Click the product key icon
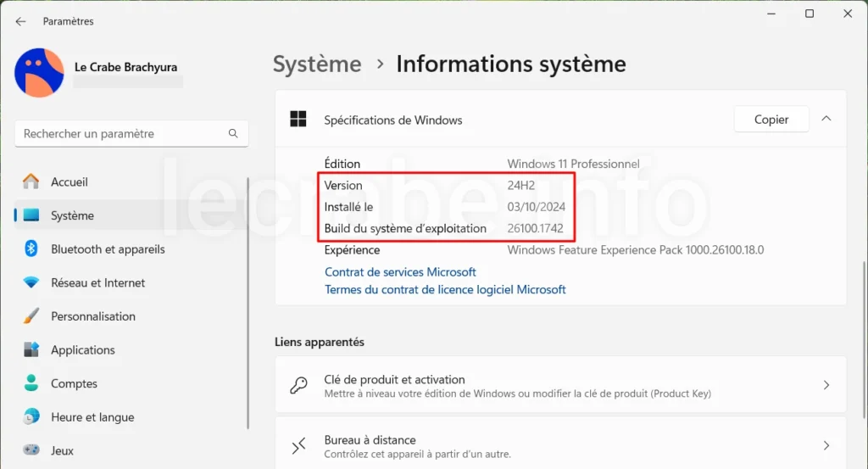Image resolution: width=868 pixels, height=469 pixels. tap(298, 385)
